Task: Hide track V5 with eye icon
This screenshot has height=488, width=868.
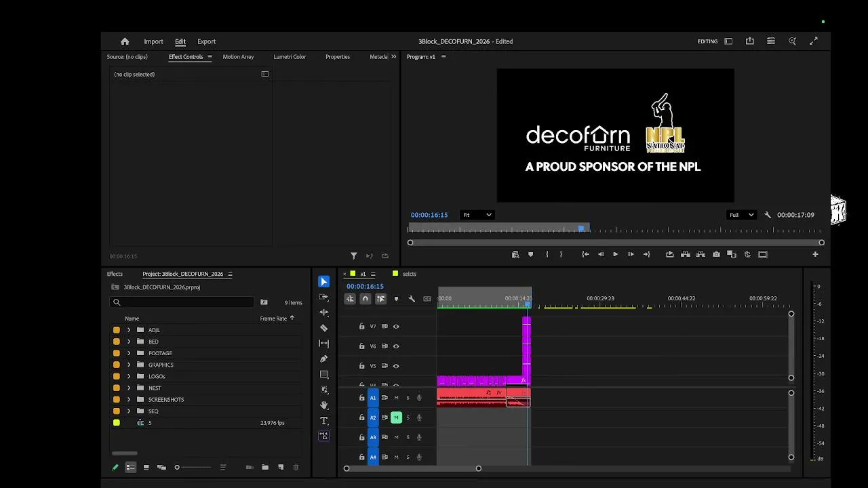Action: tap(396, 366)
